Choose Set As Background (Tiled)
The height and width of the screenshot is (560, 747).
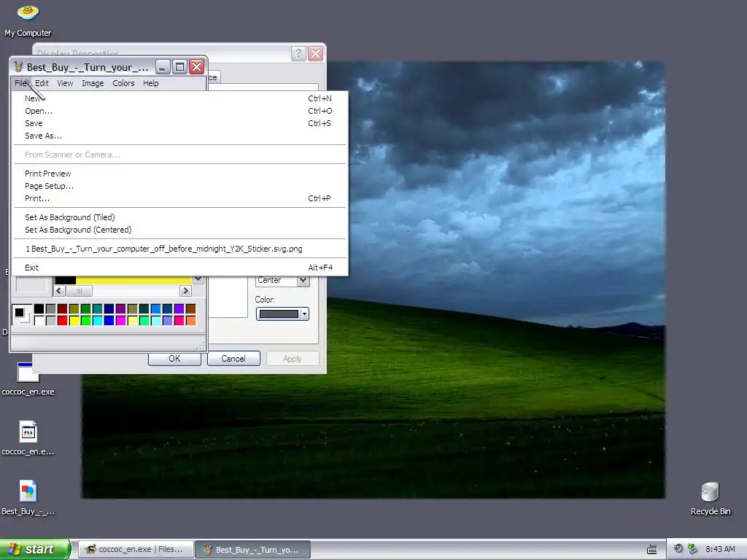click(x=179, y=217)
